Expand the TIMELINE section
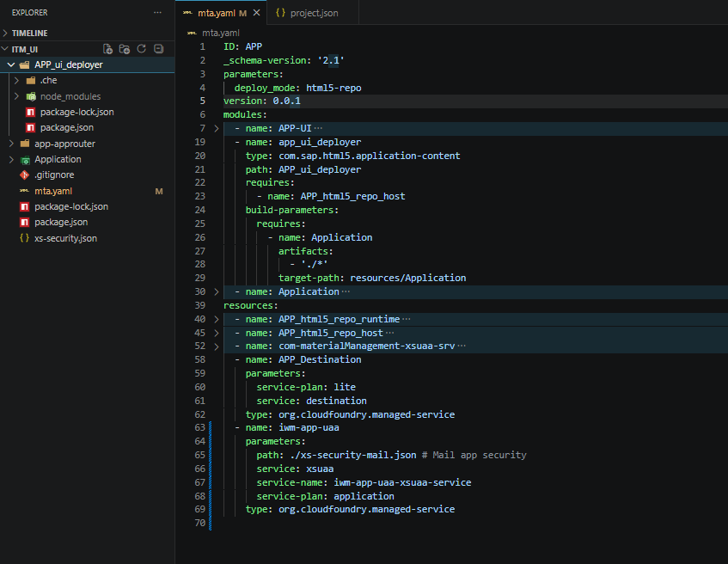This screenshot has height=564, width=728. pos(5,33)
